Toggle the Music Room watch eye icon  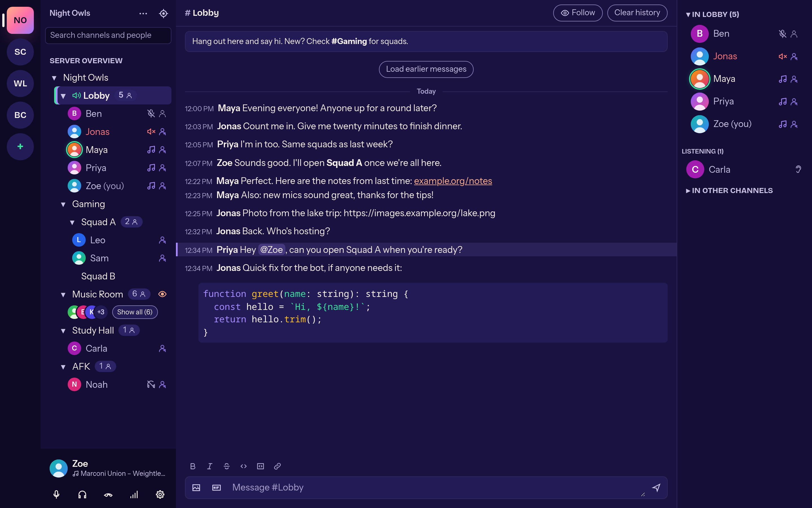[x=162, y=294]
